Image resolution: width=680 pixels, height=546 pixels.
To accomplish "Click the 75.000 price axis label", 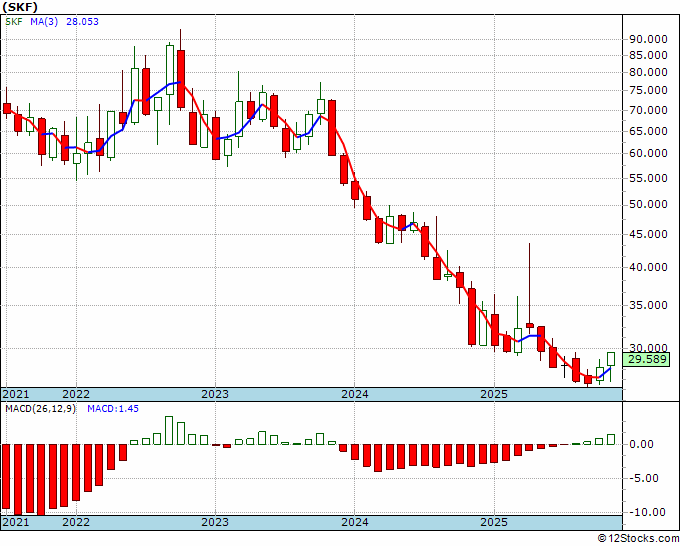I will click(x=648, y=90).
